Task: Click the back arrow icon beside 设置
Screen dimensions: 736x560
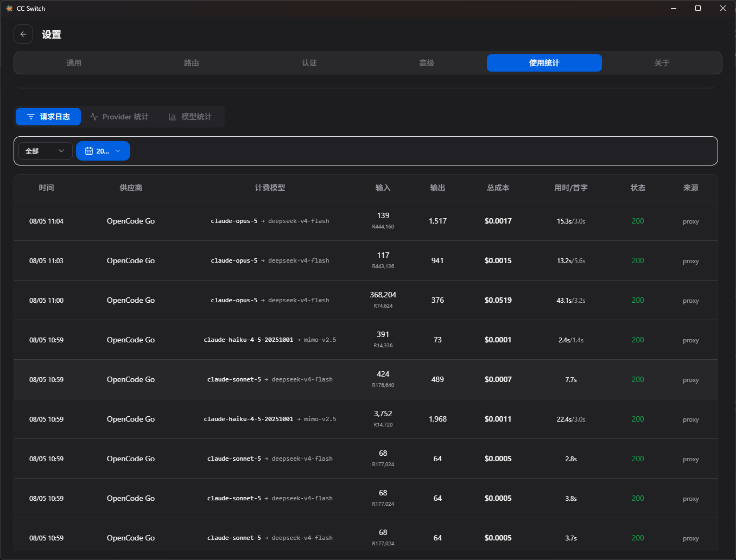Action: (x=23, y=34)
